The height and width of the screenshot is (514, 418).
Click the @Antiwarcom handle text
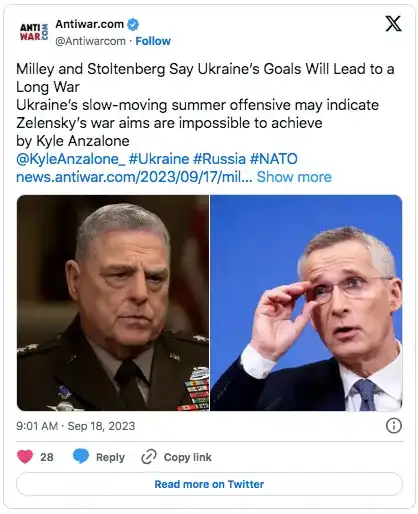[90, 41]
